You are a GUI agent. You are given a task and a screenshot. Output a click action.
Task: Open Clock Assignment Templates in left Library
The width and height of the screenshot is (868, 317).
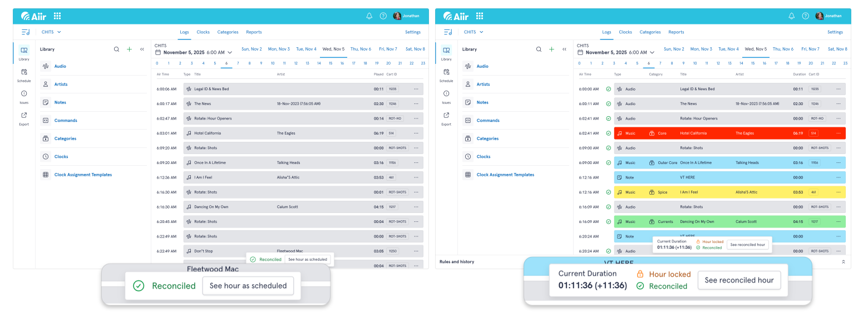[83, 175]
